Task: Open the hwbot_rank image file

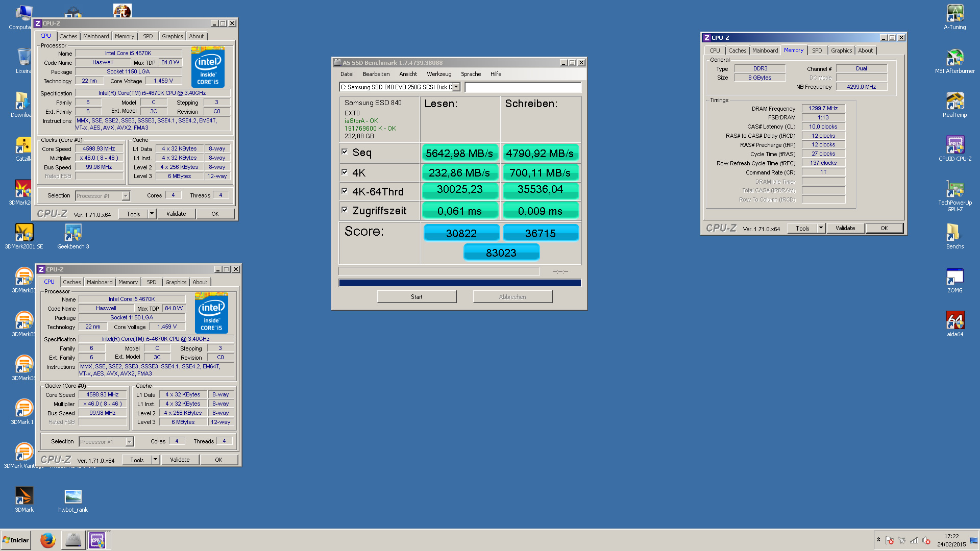Action: (73, 496)
